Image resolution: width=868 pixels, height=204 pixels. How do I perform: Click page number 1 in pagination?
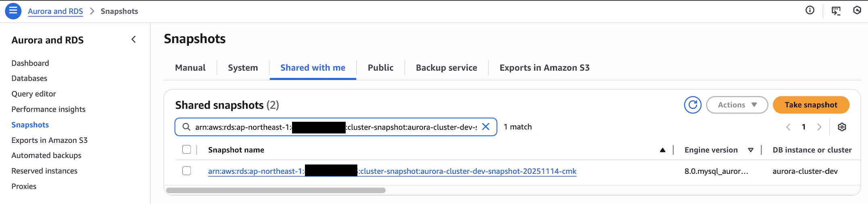803,127
